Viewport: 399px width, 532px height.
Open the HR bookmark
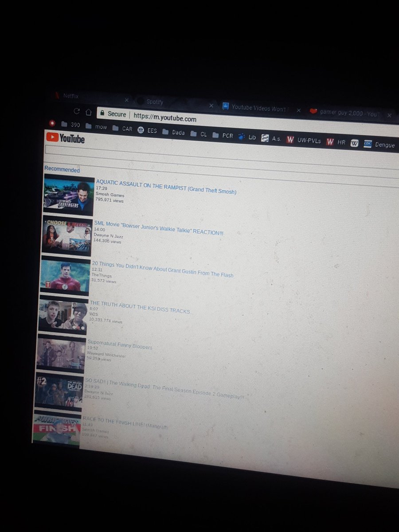click(x=336, y=142)
